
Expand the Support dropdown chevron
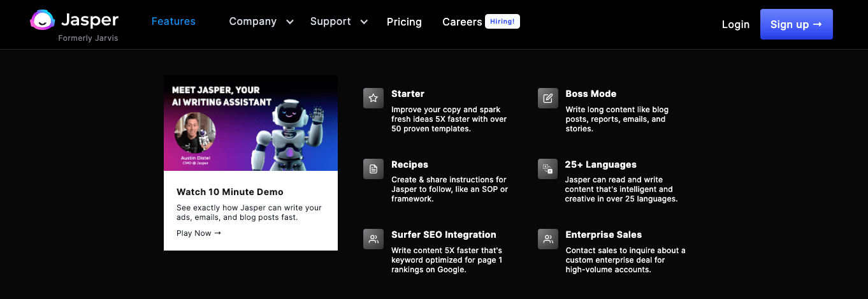coord(364,22)
